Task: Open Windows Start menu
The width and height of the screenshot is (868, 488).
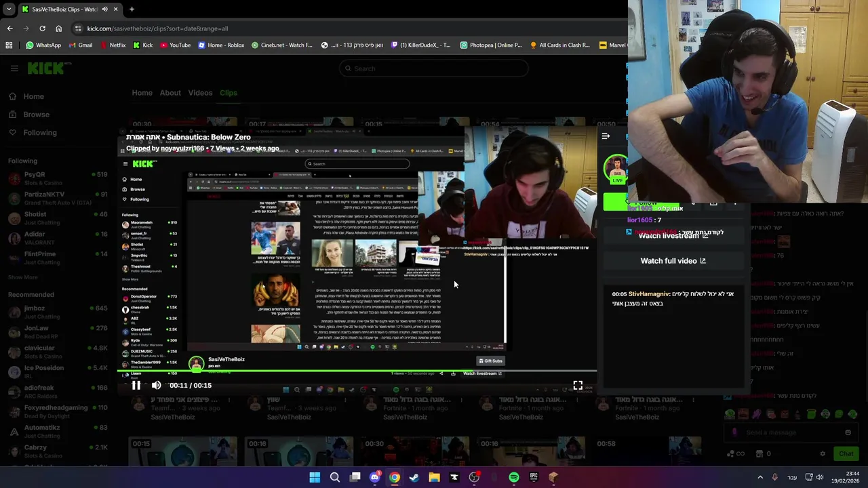Action: pos(315,477)
